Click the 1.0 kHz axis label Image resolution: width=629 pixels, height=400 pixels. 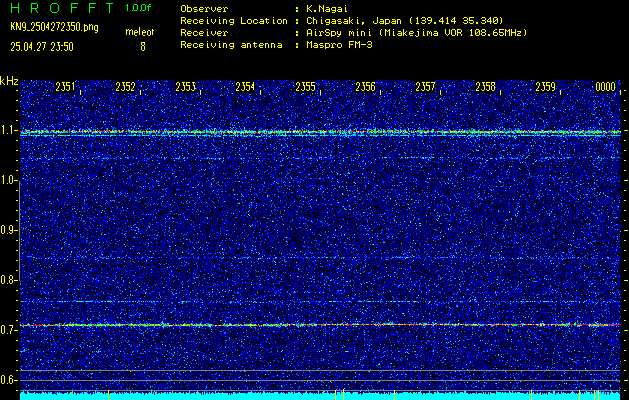click(x=8, y=180)
